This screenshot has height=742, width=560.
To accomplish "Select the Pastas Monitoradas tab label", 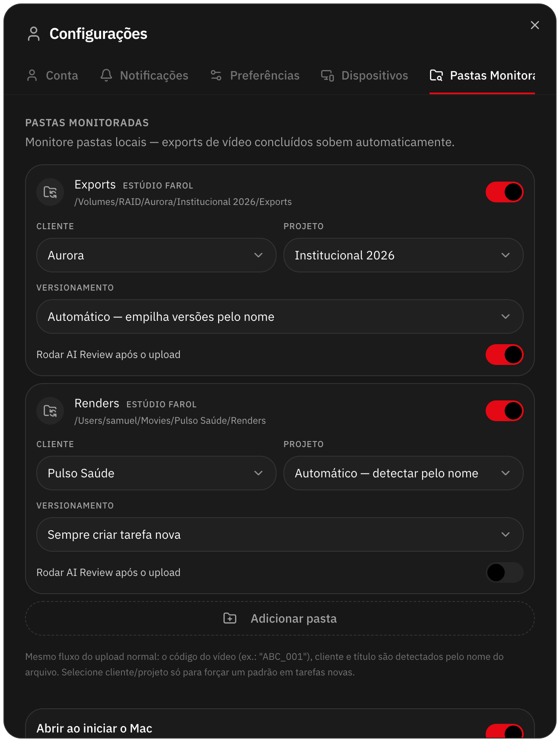I will pyautogui.click(x=493, y=76).
